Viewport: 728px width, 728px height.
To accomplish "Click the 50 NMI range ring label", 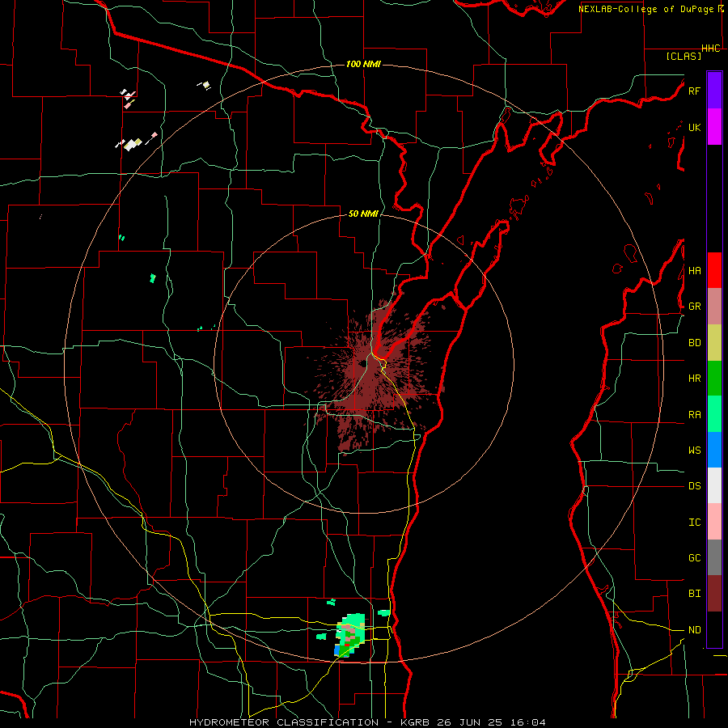I will coord(363,214).
